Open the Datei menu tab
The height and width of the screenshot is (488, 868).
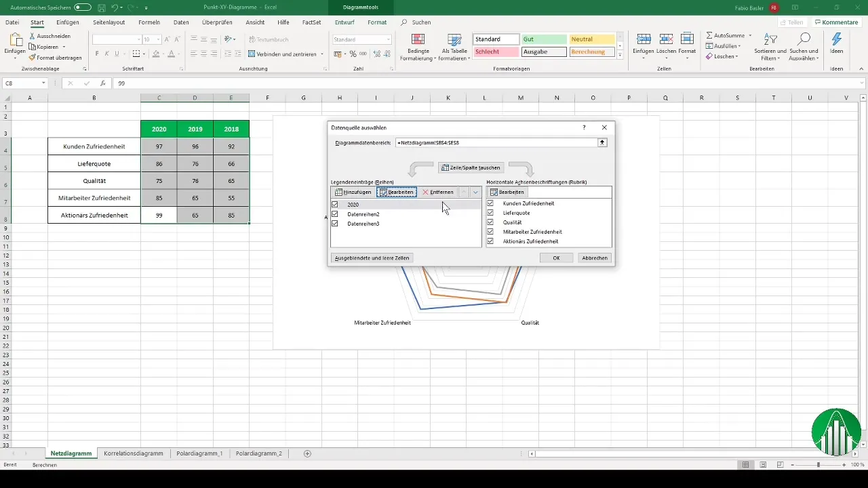click(x=12, y=22)
